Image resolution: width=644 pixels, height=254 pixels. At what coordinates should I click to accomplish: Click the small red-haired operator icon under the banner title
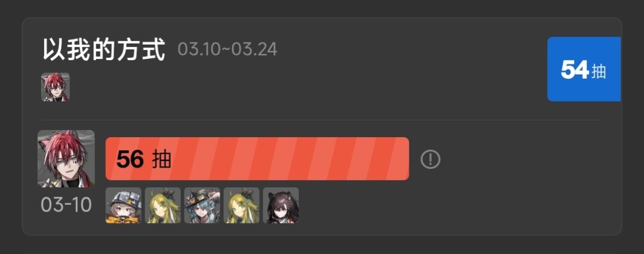click(56, 87)
